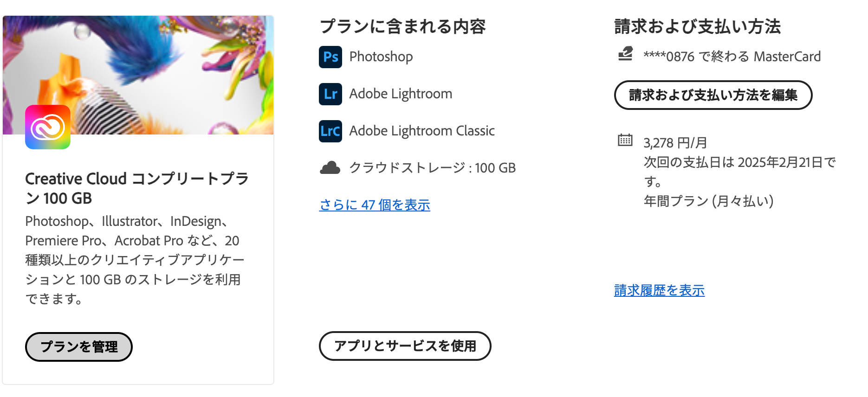Click the ****0876 MasterCard text

point(732,57)
